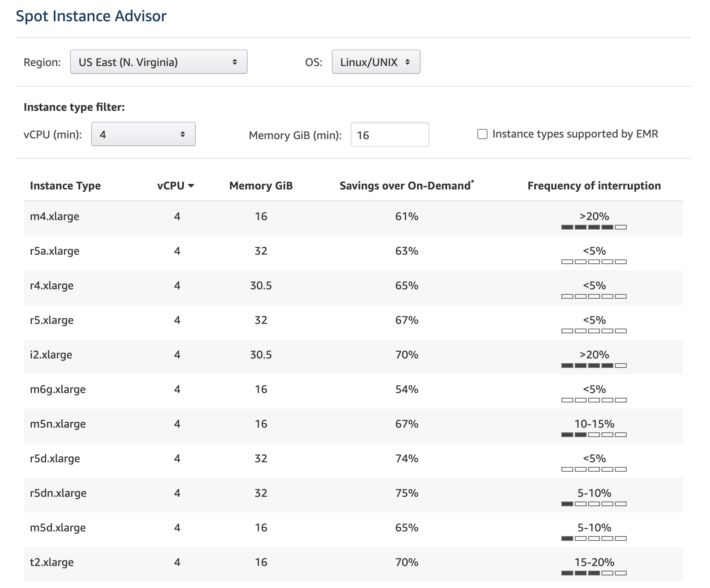Click the vCPU column sort arrow

[191, 186]
